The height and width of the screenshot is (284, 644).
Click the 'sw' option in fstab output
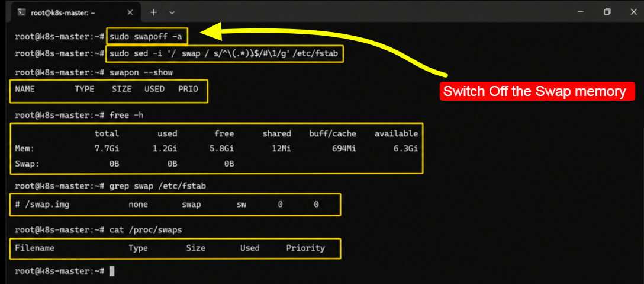click(241, 204)
